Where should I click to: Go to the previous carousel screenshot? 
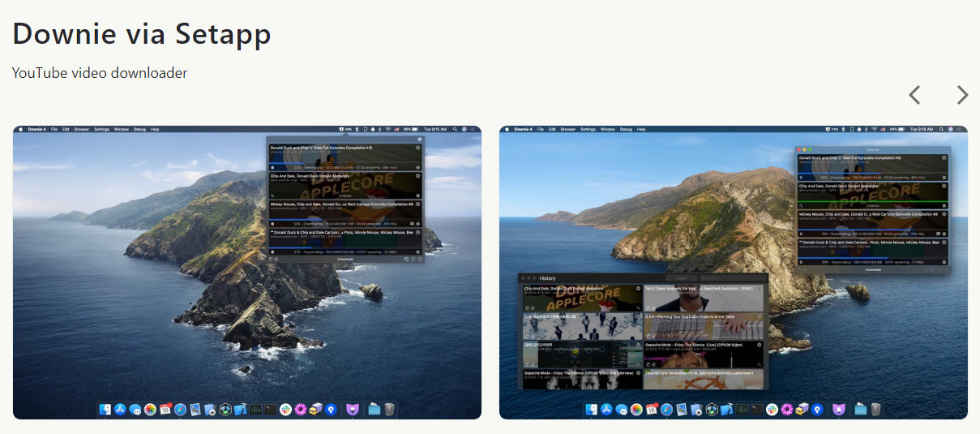(x=914, y=96)
